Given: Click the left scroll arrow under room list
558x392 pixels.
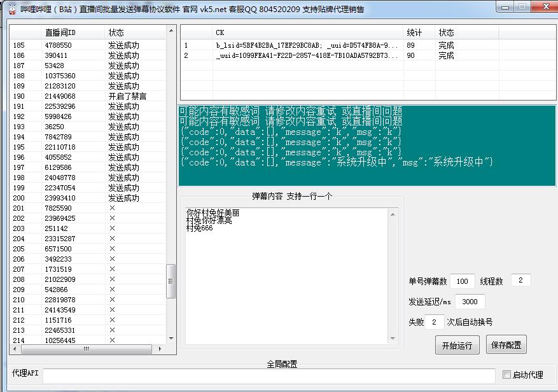Looking at the screenshot, I should [13, 349].
